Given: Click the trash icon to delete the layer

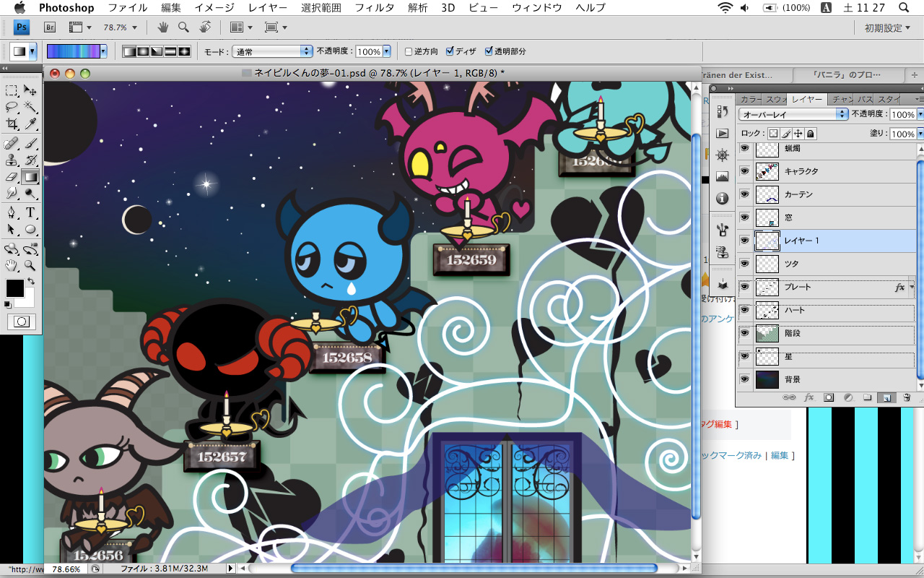Looking at the screenshot, I should pos(907,397).
